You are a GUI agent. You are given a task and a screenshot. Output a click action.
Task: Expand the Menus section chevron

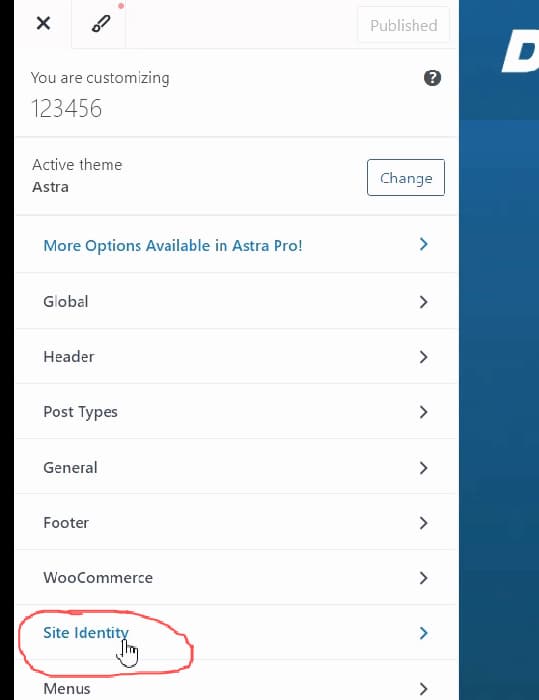pyautogui.click(x=424, y=689)
